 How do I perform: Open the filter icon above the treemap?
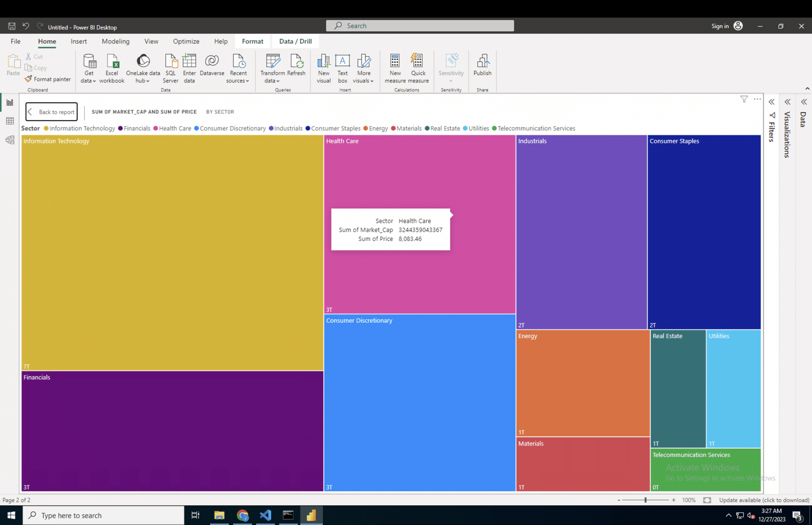[743, 100]
